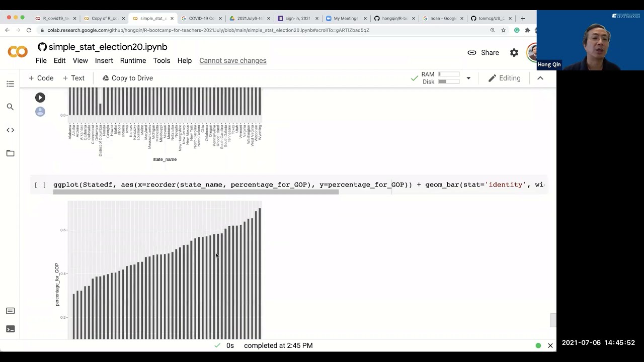
Task: Click Copy to Drive button
Action: [x=128, y=78]
